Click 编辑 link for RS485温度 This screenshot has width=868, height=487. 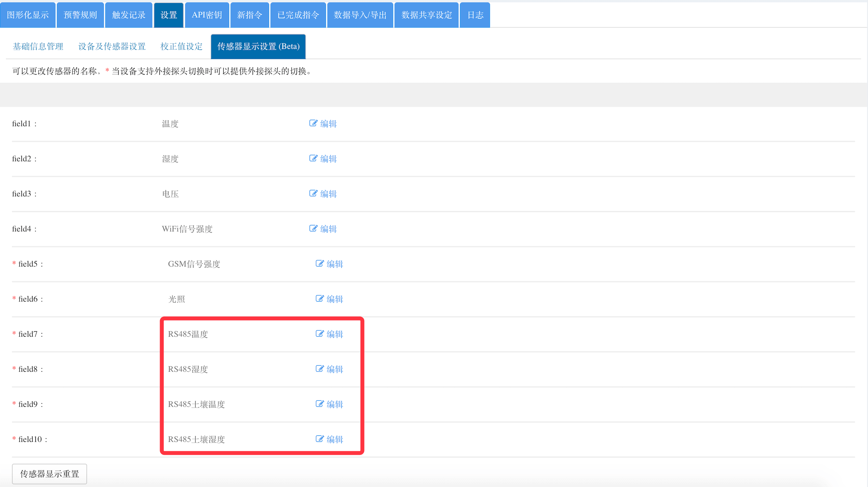[335, 334]
